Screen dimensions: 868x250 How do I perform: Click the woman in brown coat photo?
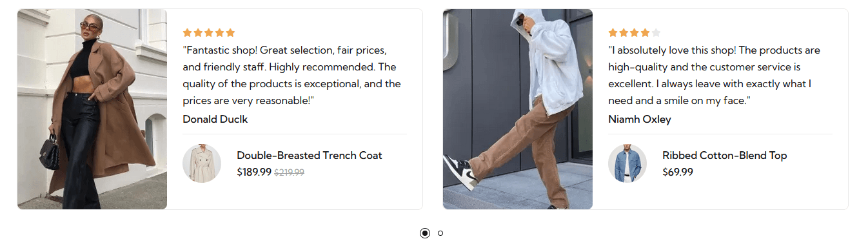tap(92, 109)
